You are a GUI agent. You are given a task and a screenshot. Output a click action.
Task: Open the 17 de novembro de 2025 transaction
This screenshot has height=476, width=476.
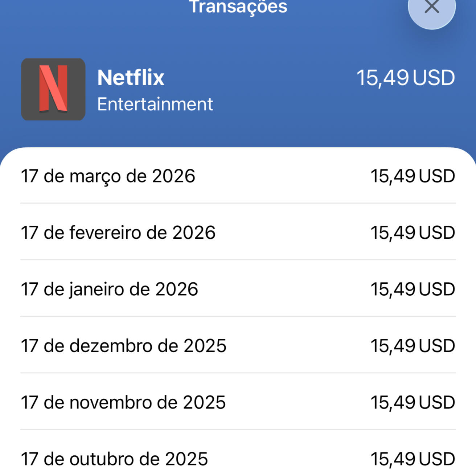(123, 402)
